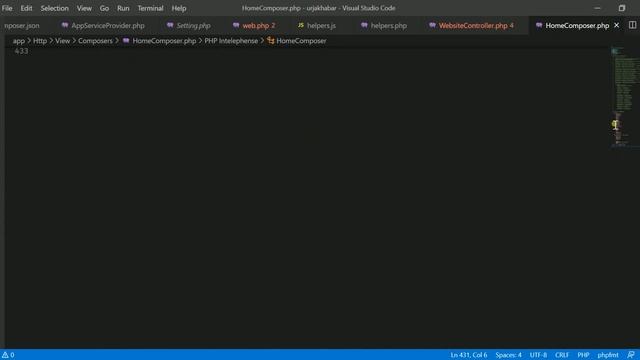Open the Help menu

pos(179,8)
